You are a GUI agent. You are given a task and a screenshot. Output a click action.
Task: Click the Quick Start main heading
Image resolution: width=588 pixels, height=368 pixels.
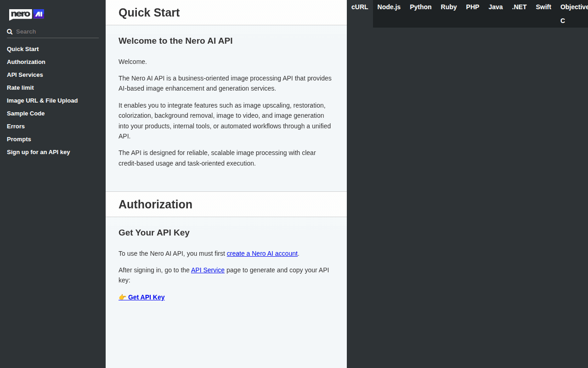tap(149, 12)
